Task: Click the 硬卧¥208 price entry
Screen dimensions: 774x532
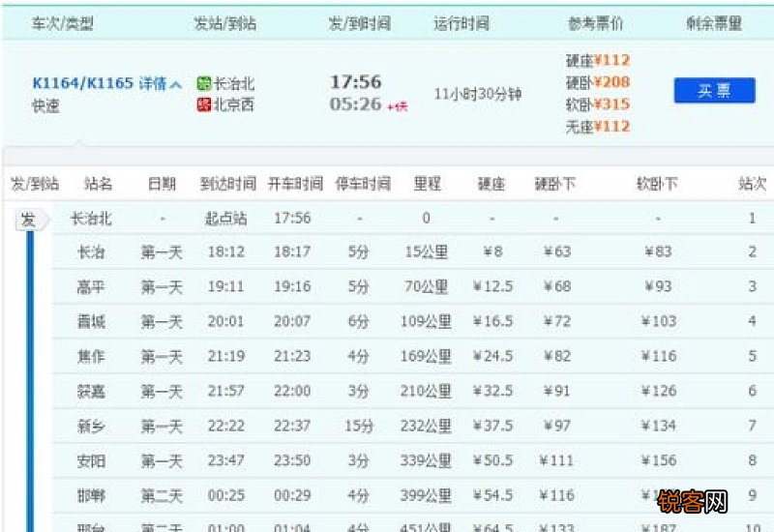Action: coord(598,82)
